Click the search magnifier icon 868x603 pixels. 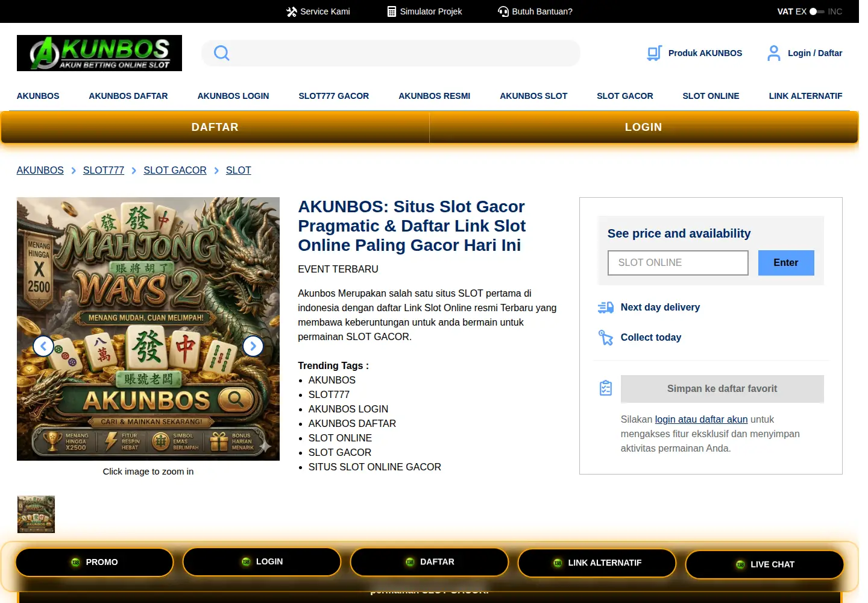[x=222, y=53]
